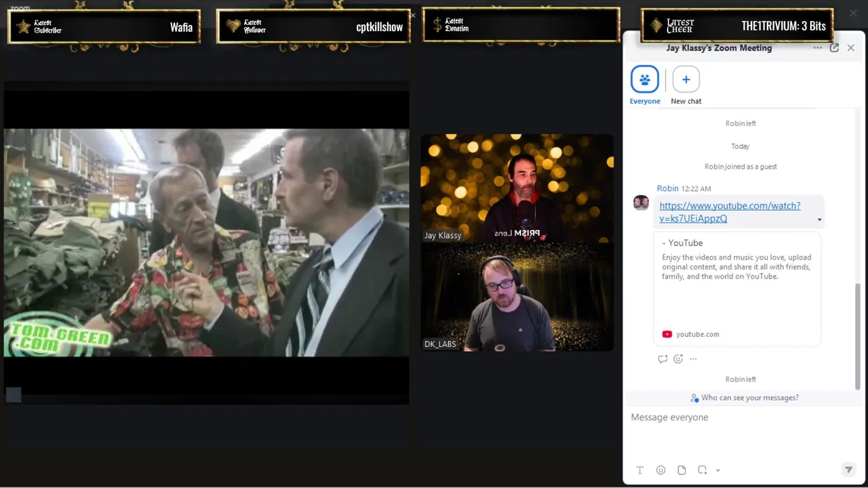This screenshot has width=868, height=488.
Task: Select the Everyone chat group icon
Action: coord(644,79)
